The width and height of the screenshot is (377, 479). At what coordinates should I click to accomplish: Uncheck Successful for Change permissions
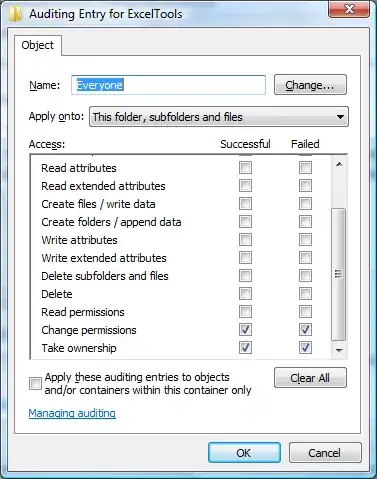pos(245,330)
